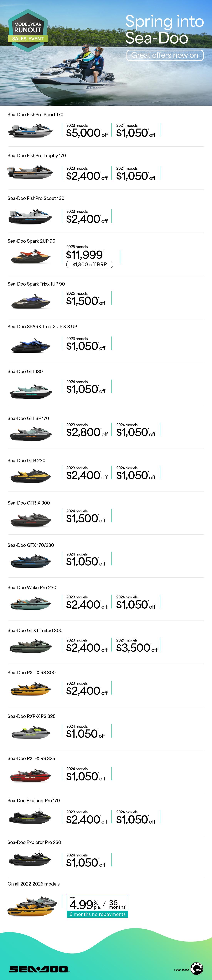Select the FishPro Trophy 170 watercraft image
Image resolution: width=212 pixels, height=980 pixels.
pyautogui.click(x=30, y=173)
